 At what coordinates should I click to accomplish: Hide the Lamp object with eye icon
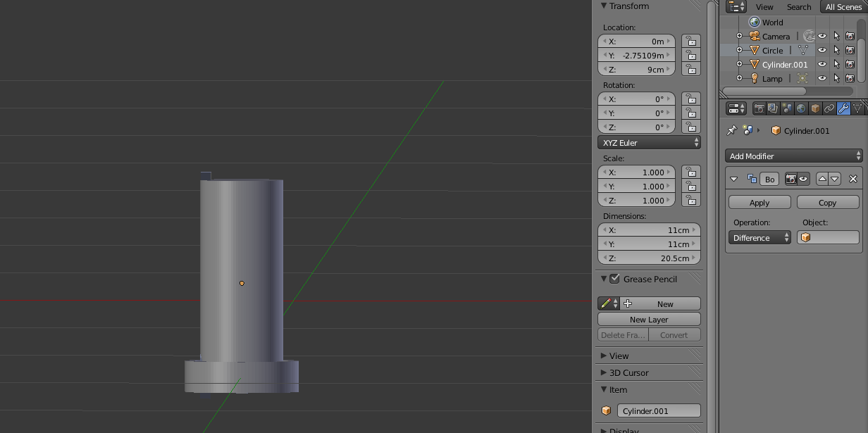click(822, 78)
